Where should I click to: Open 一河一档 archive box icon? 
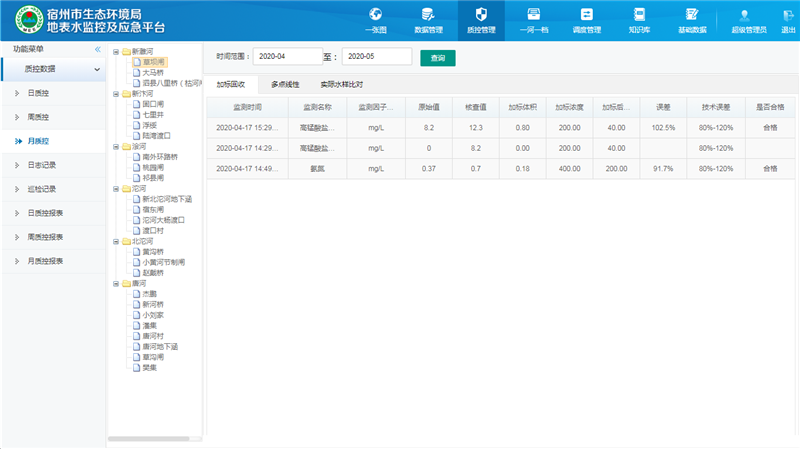pos(534,14)
